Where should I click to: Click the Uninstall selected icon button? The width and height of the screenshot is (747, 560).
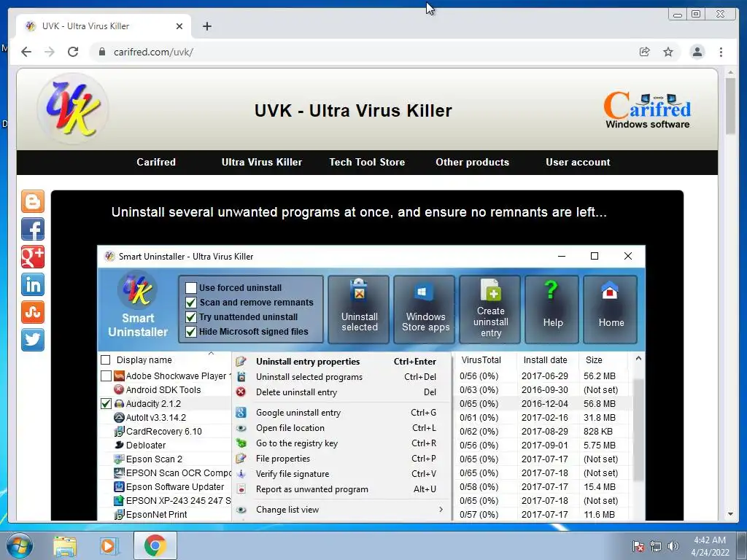[359, 309]
